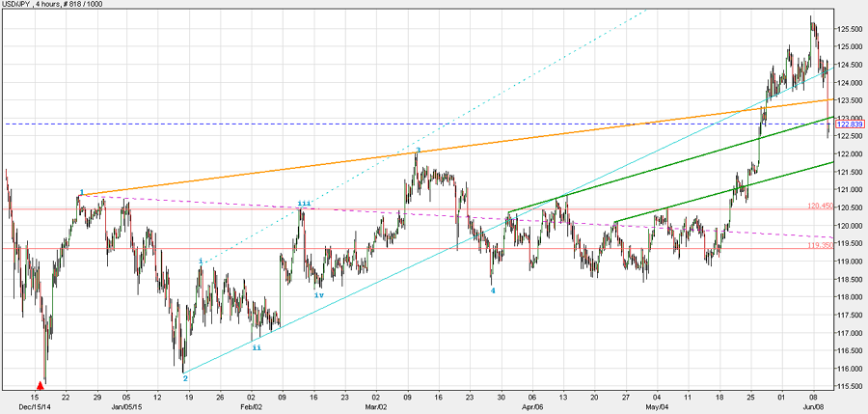Select wave label 2 at the January low
Viewport: 868px width, 414px height.
tap(185, 378)
